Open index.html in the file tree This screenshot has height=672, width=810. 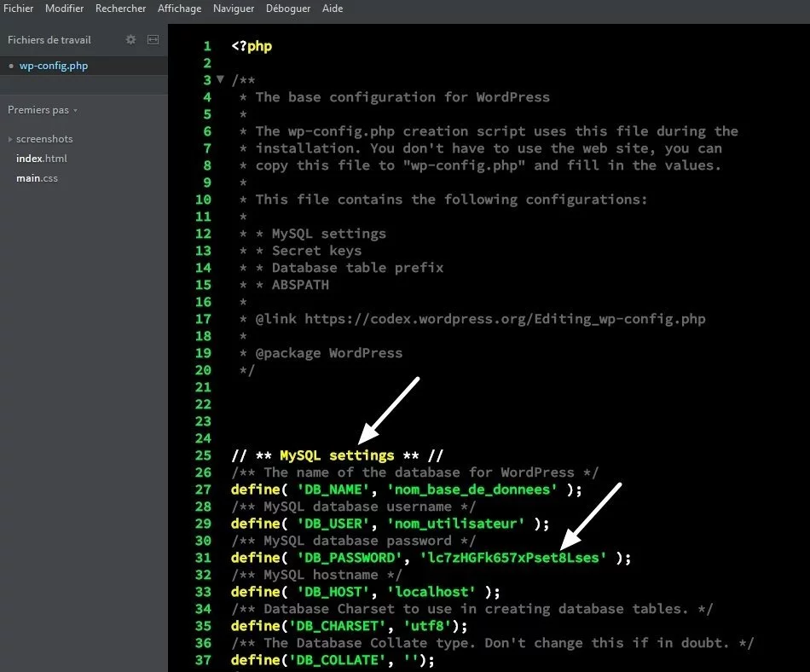41,159
